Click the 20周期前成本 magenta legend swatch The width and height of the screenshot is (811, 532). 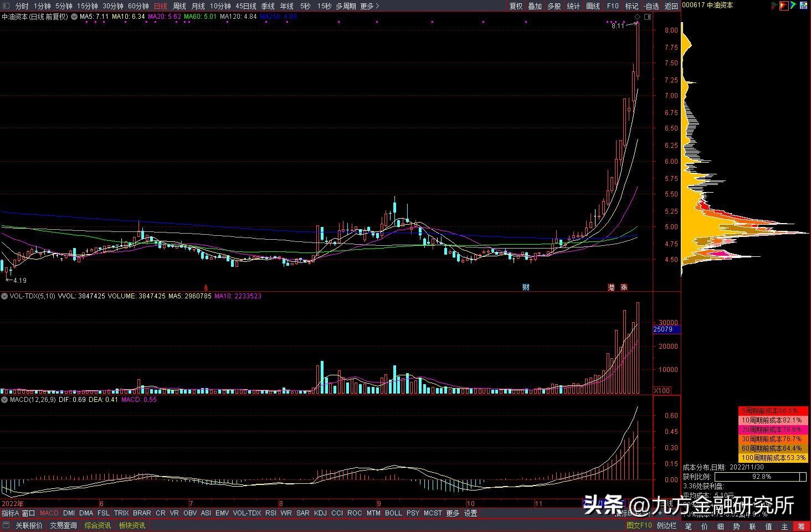click(x=773, y=430)
